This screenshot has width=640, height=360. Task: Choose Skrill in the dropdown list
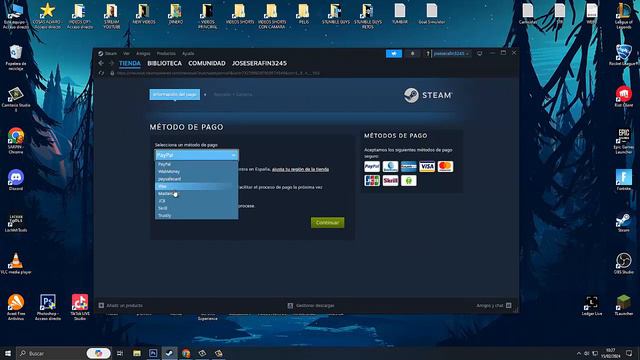[x=197, y=208]
